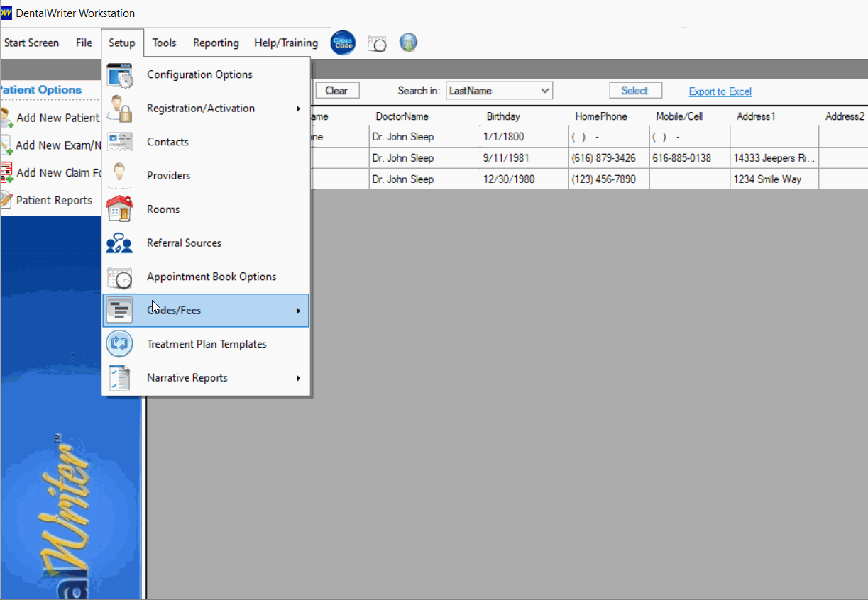Viewport: 868px width, 600px height.
Task: Click address cell 1234 Smile Way
Action: pyautogui.click(x=774, y=179)
